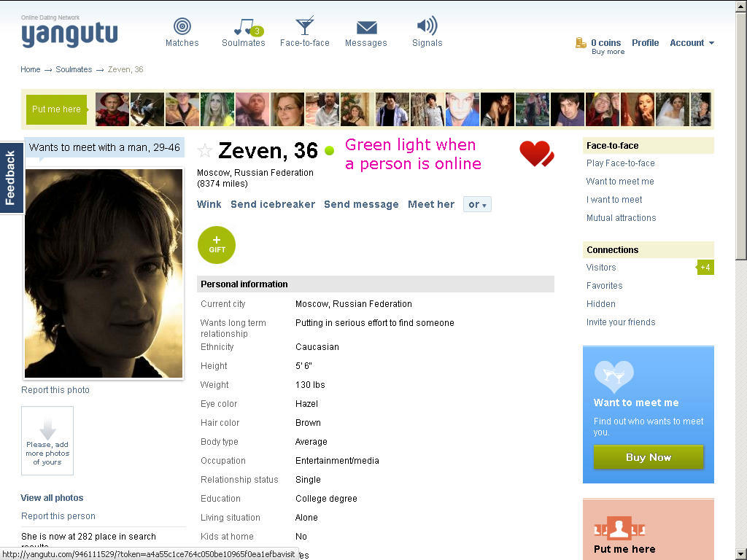Open Face-to-face cocktail glass icon
747x560 pixels.
[x=304, y=26]
